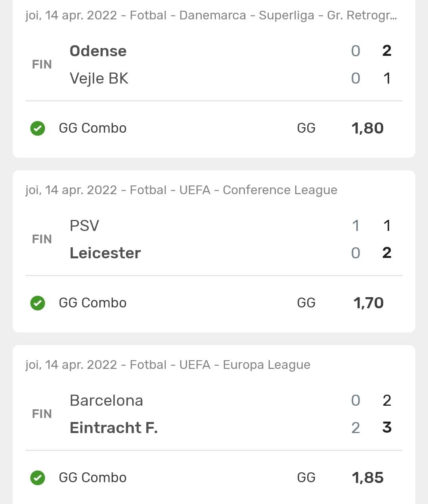Screen dimensions: 428x504
Task: Tap Eintracht F. final score 3
Action: point(387,428)
